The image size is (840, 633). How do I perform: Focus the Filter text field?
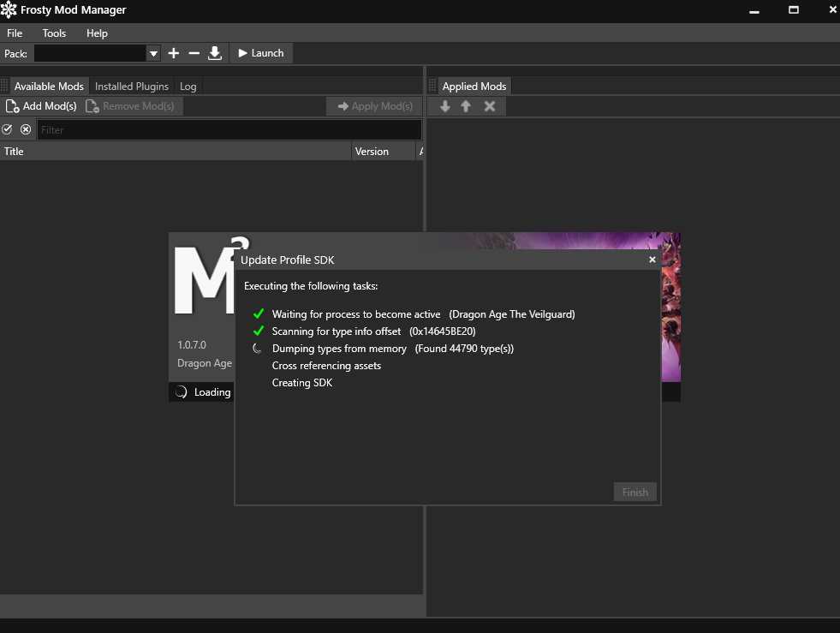coord(229,129)
